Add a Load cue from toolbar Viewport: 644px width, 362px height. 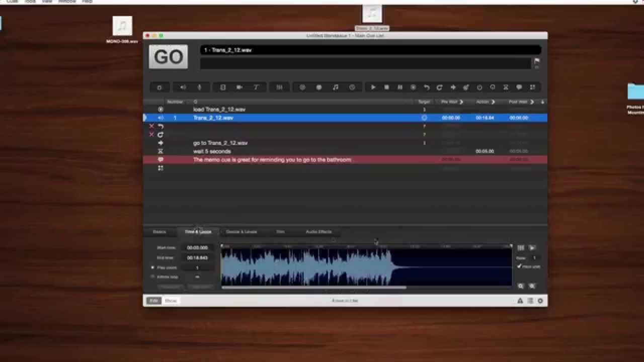tap(413, 87)
